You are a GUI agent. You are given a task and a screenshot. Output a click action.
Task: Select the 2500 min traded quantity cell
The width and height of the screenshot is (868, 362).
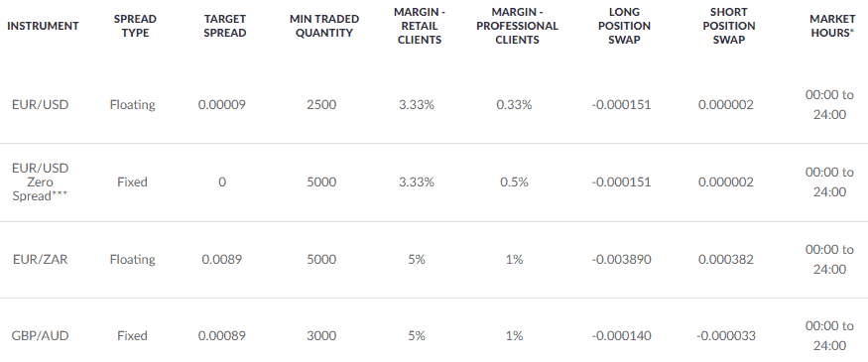coord(321,104)
